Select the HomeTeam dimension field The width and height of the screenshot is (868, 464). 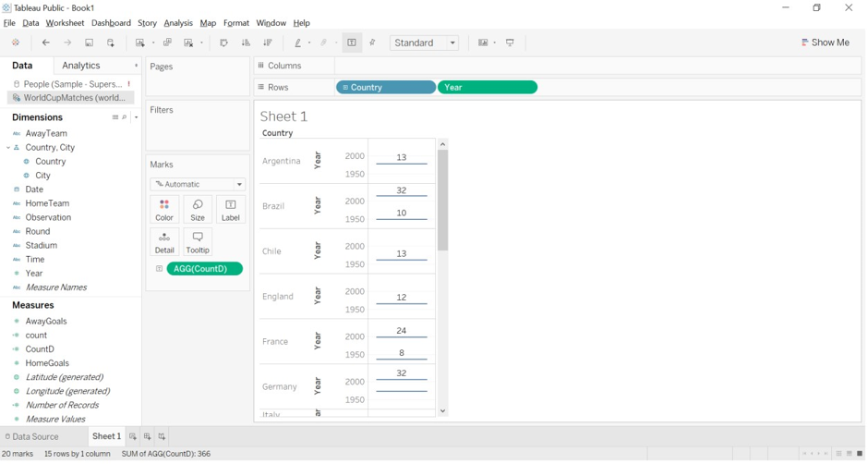click(x=47, y=203)
